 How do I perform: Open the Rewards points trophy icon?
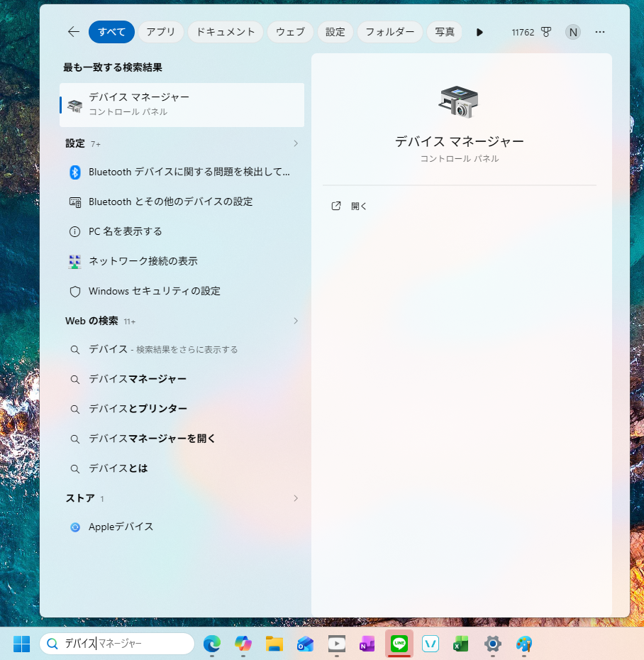tap(546, 32)
